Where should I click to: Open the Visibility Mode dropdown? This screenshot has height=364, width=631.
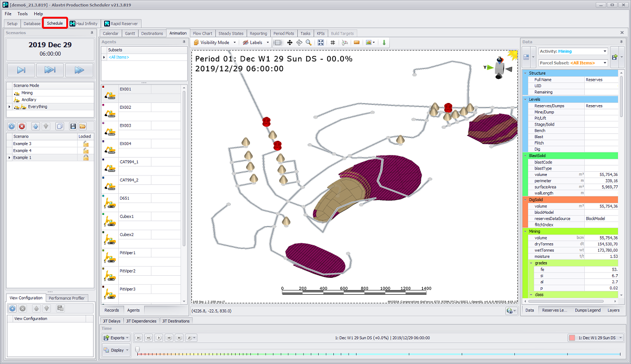(215, 43)
